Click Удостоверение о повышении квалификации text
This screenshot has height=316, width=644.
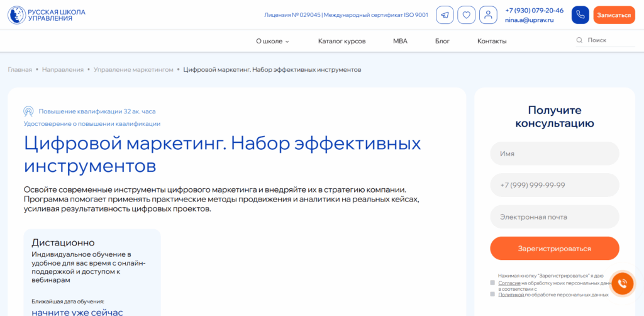point(92,123)
